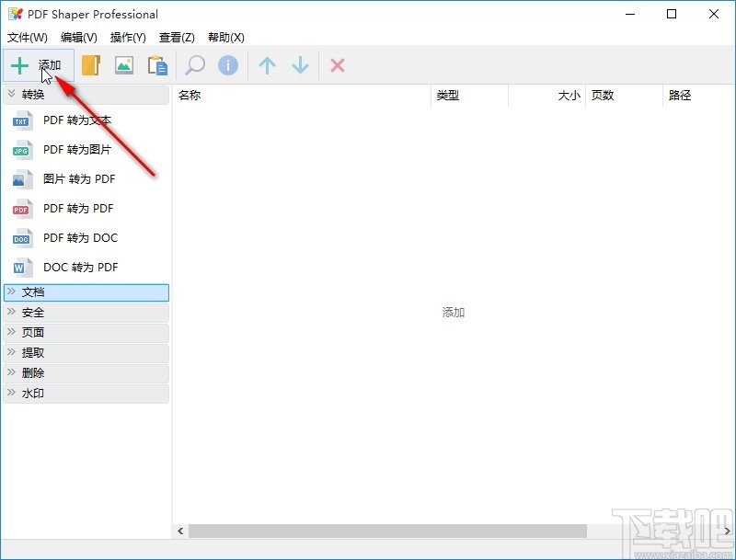This screenshot has width=736, height=560.
Task: Click the JPG icon beside PDF 转为图片
Action: coord(22,150)
